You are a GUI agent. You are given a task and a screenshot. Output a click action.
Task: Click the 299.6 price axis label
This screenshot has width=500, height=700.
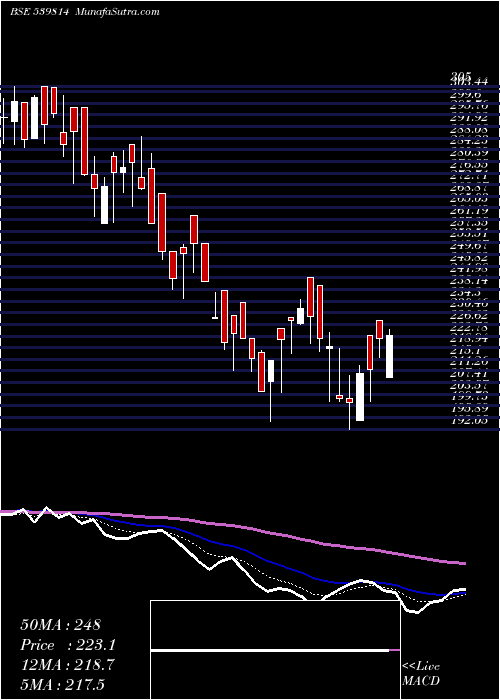coord(466,95)
